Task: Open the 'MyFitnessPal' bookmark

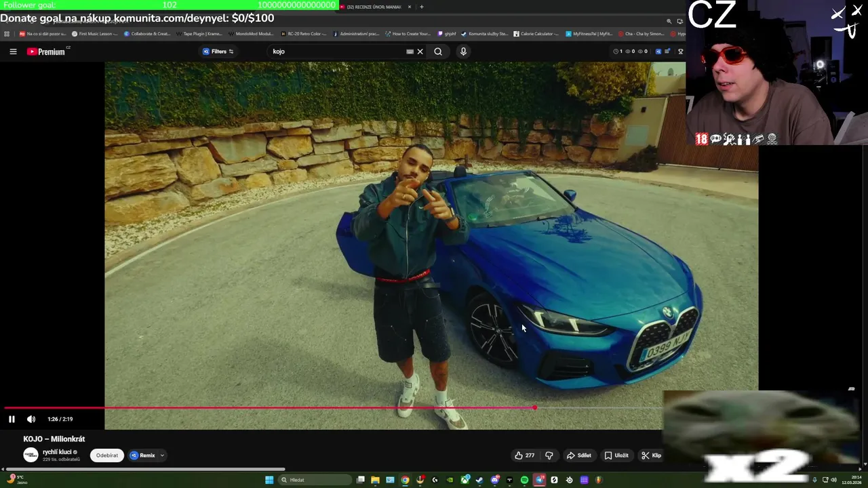Action: [x=589, y=33]
